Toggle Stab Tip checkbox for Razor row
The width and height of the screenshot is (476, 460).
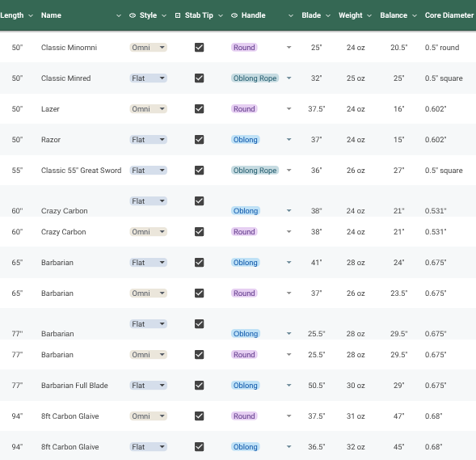(x=199, y=140)
